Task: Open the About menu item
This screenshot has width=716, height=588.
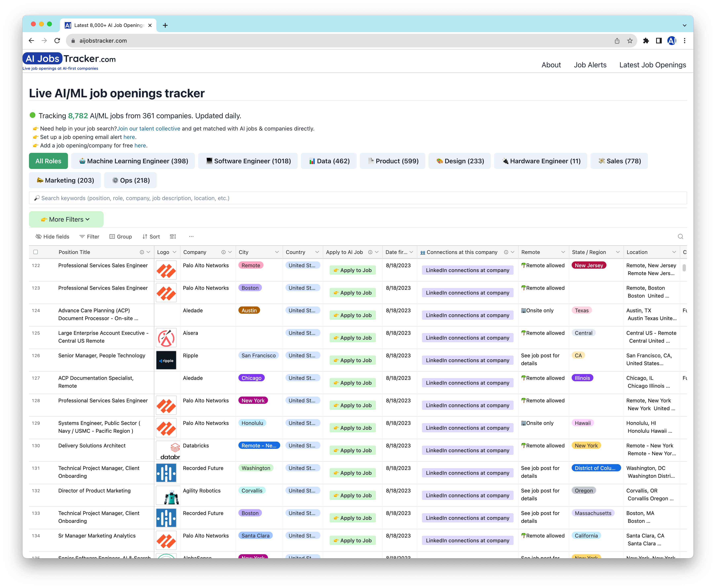Action: (x=551, y=65)
